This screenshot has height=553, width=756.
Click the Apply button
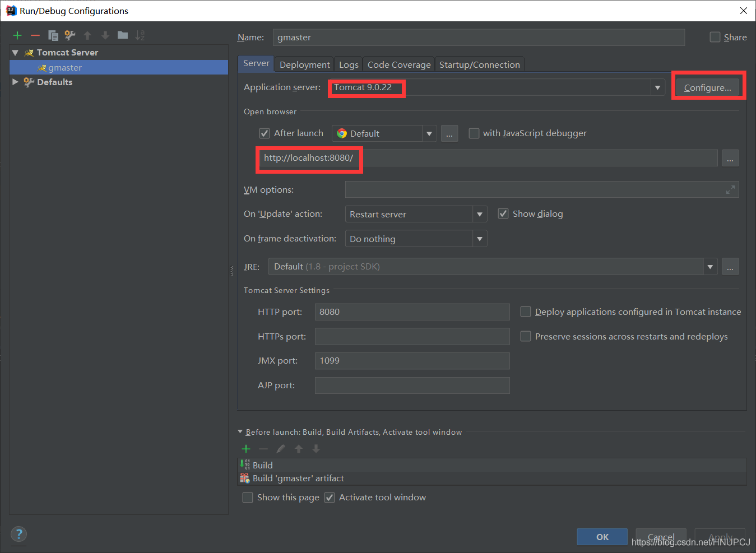coord(720,537)
